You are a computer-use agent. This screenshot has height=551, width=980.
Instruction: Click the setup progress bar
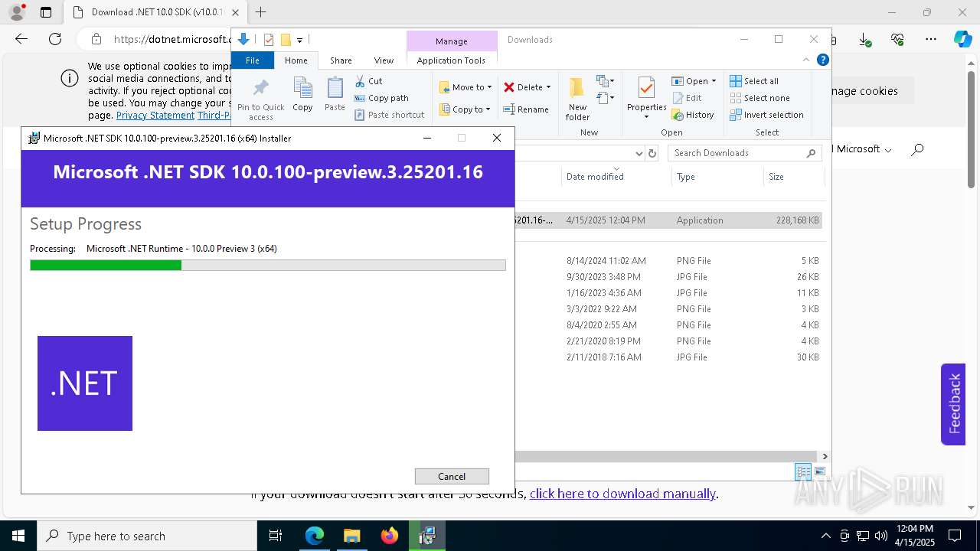(268, 266)
